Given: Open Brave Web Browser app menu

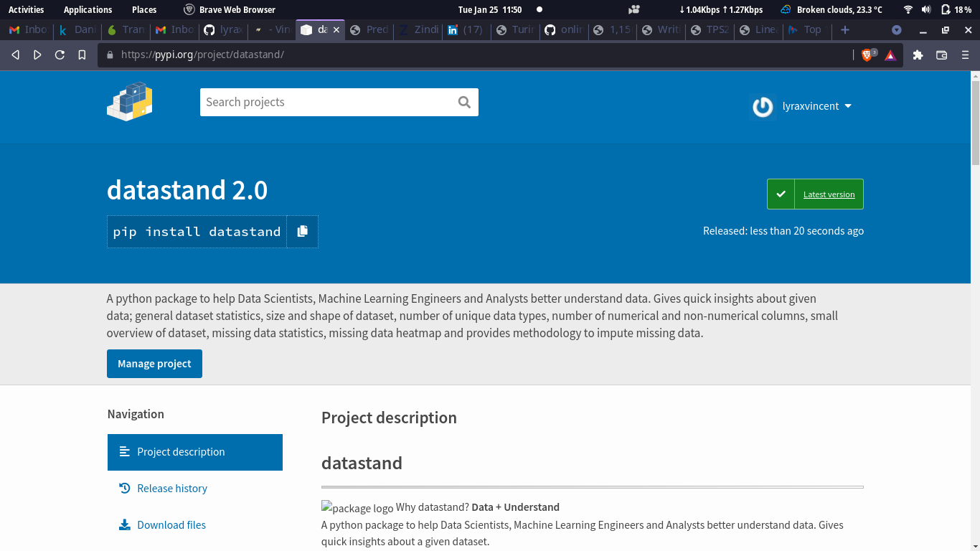Looking at the screenshot, I should point(230,9).
